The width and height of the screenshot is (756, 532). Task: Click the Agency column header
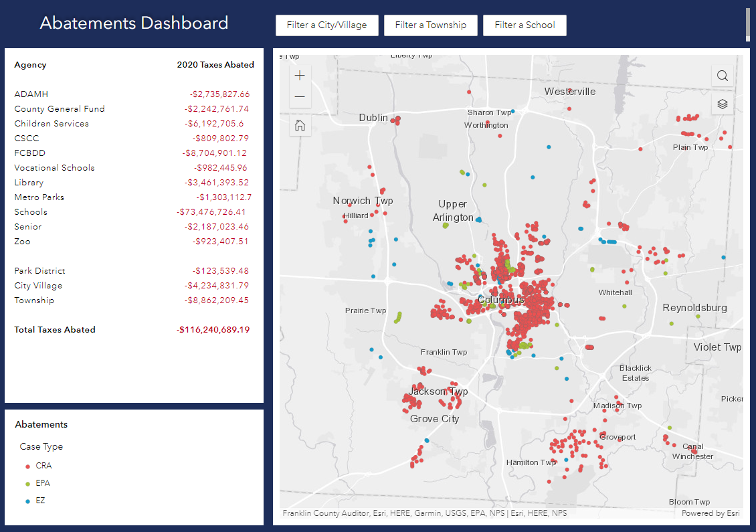coord(30,65)
